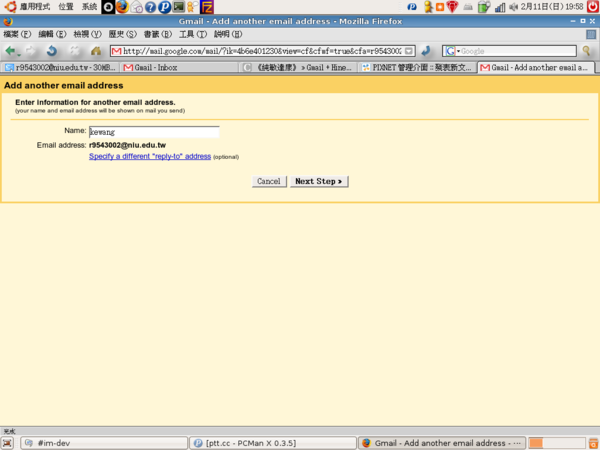Click the Ubuntu logo in top panel
Screen dimensions: 600x450
click(10, 7)
